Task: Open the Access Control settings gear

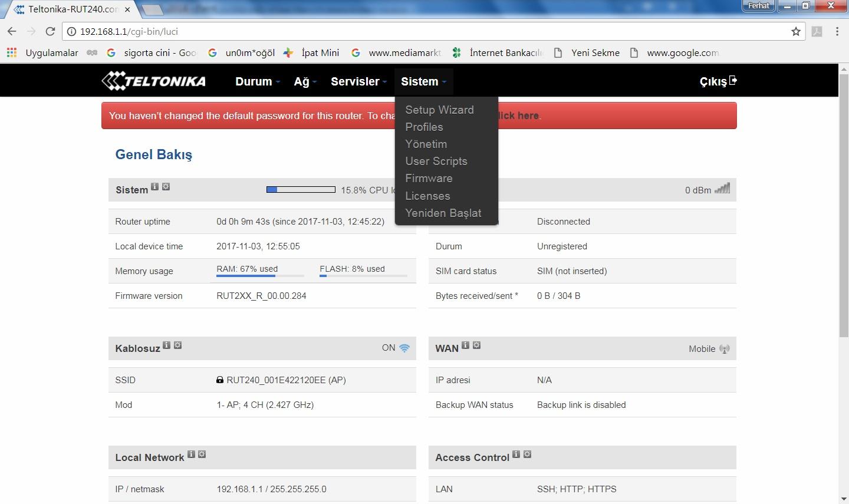Action: pyautogui.click(x=527, y=454)
